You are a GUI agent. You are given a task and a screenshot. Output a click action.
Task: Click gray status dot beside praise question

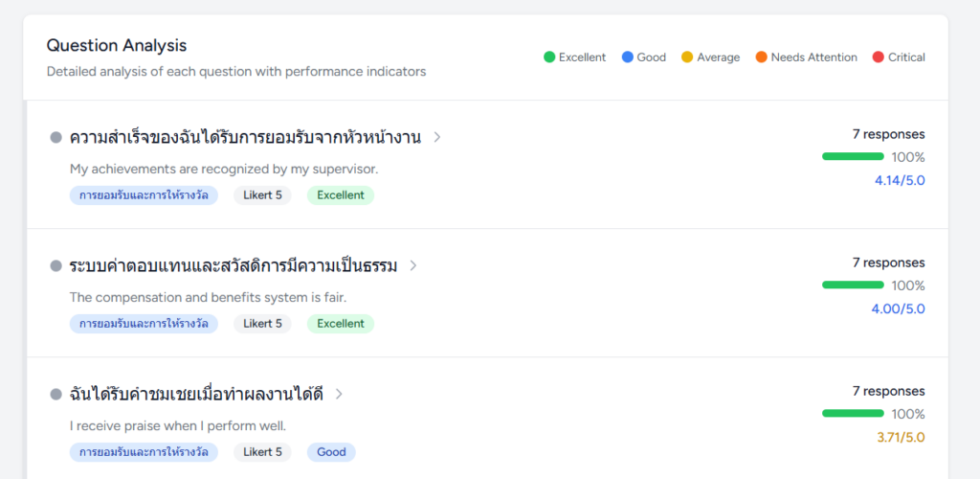56,394
